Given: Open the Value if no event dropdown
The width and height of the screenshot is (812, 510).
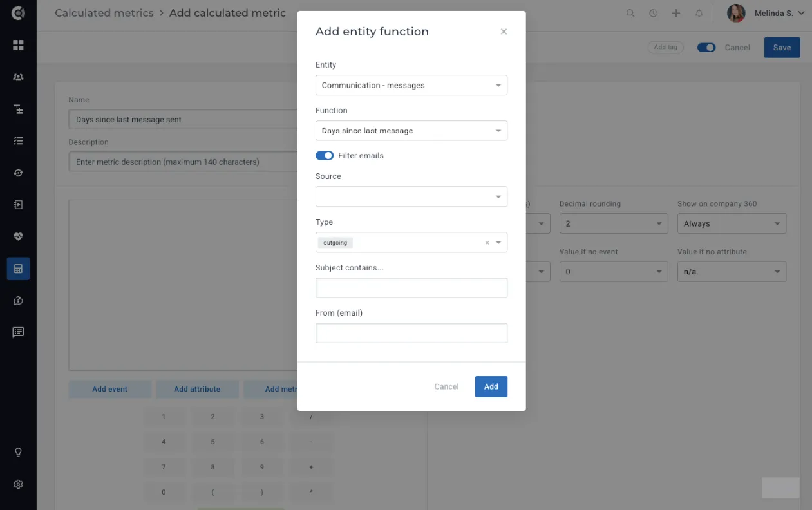Looking at the screenshot, I should (613, 272).
